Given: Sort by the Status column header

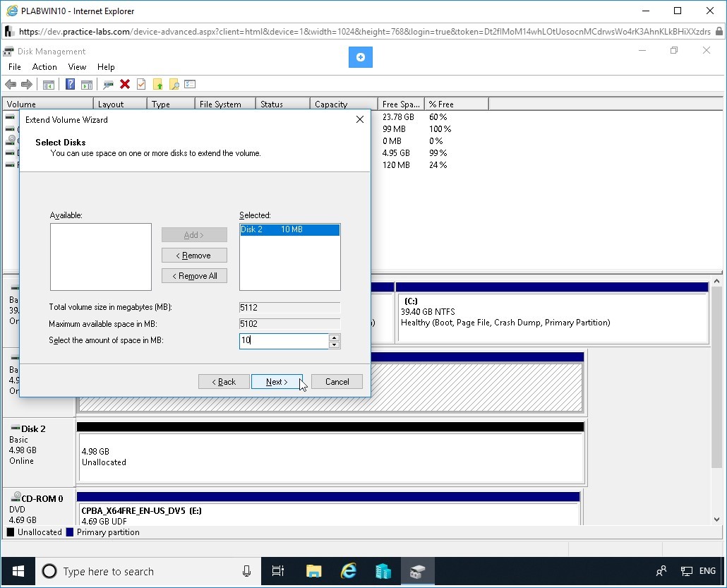Looking at the screenshot, I should [283, 104].
